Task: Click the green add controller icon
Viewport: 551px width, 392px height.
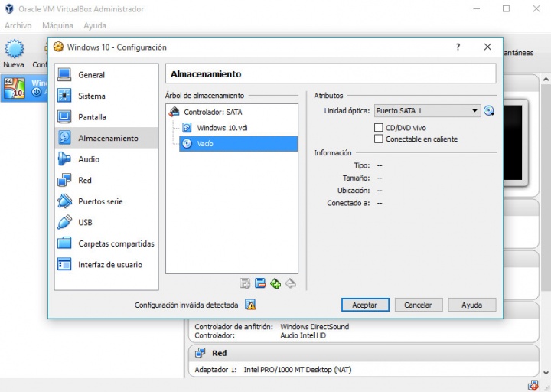Action: pyautogui.click(x=275, y=283)
